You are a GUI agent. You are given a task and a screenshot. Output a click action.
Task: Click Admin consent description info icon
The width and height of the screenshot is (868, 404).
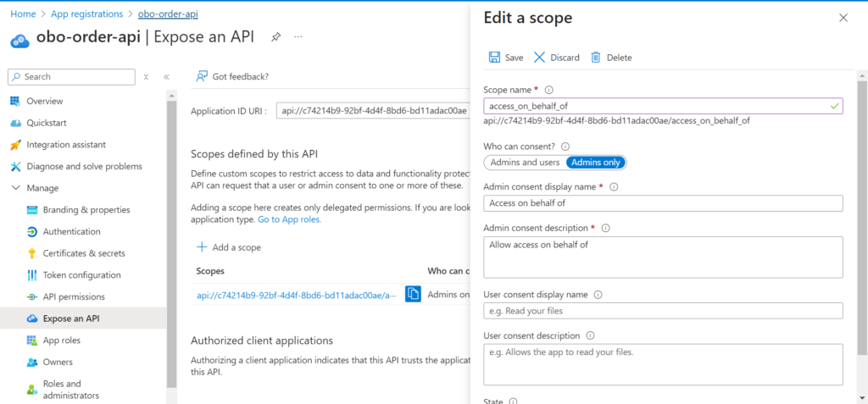[605, 228]
